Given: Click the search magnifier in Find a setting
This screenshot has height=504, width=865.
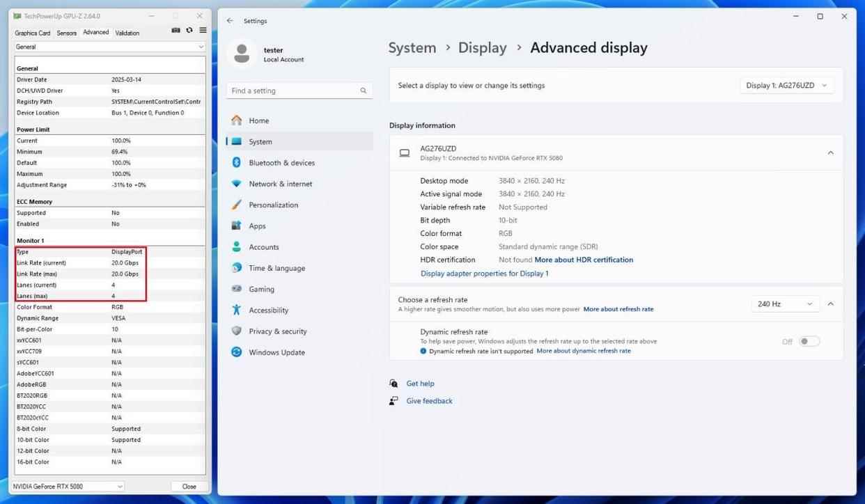Looking at the screenshot, I should coord(363,90).
